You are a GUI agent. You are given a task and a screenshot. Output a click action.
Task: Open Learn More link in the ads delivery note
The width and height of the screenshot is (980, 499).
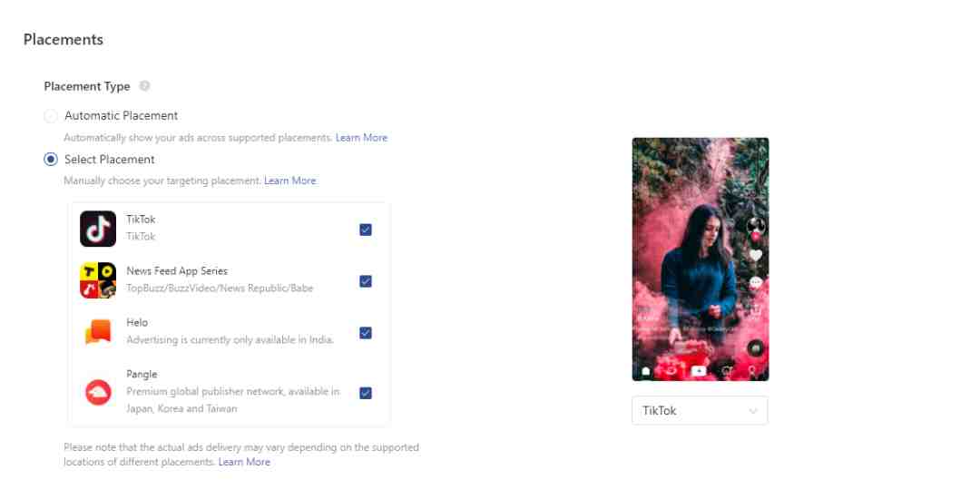point(244,462)
